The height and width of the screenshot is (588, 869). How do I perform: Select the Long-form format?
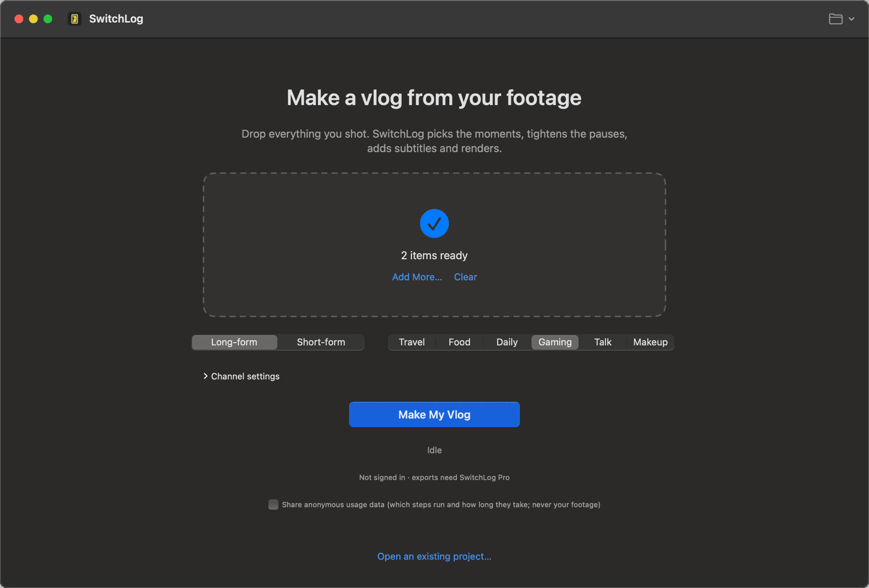tap(234, 342)
